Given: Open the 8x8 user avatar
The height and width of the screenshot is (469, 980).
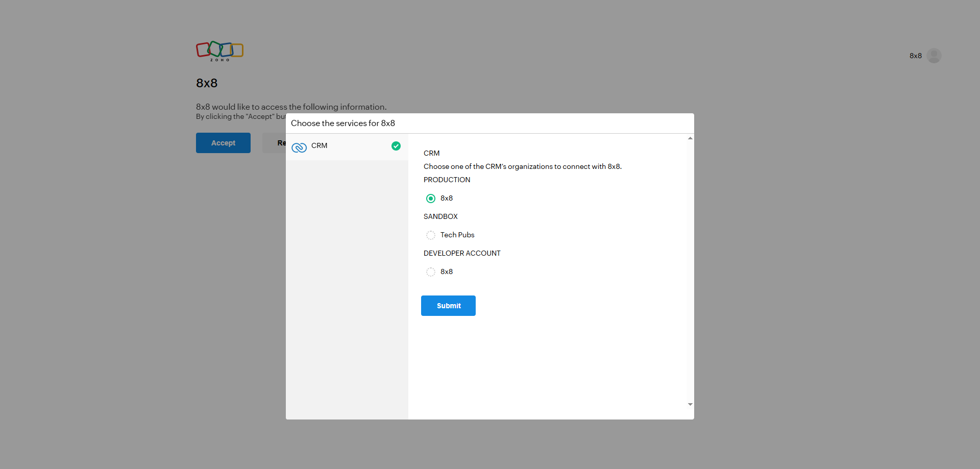Looking at the screenshot, I should [934, 56].
